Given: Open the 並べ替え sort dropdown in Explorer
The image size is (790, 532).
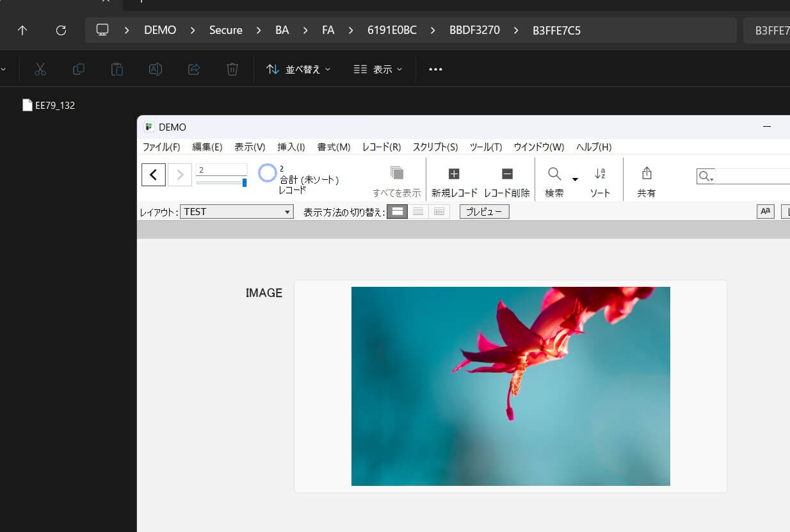Looking at the screenshot, I should coord(298,69).
